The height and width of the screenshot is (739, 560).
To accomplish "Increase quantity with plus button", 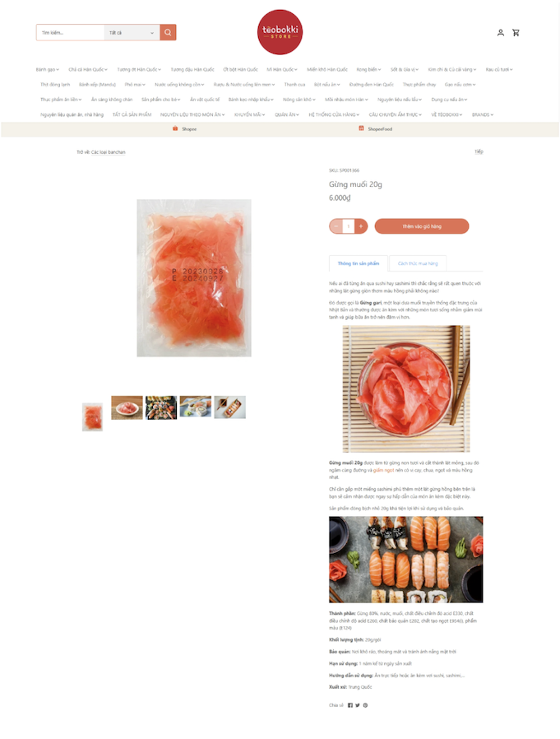I will 361,226.
